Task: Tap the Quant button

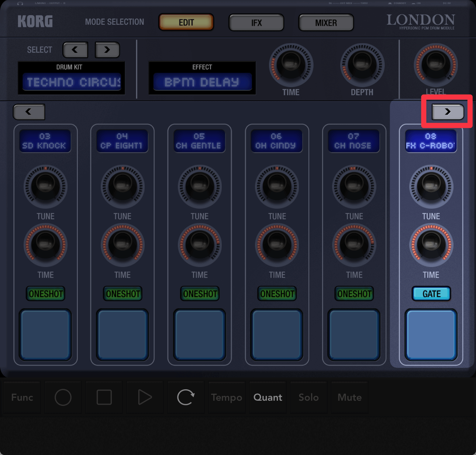Action: (x=268, y=397)
